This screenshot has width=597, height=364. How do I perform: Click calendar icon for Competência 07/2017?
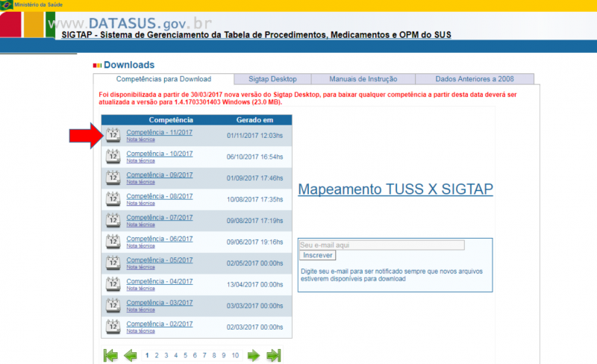tap(113, 221)
